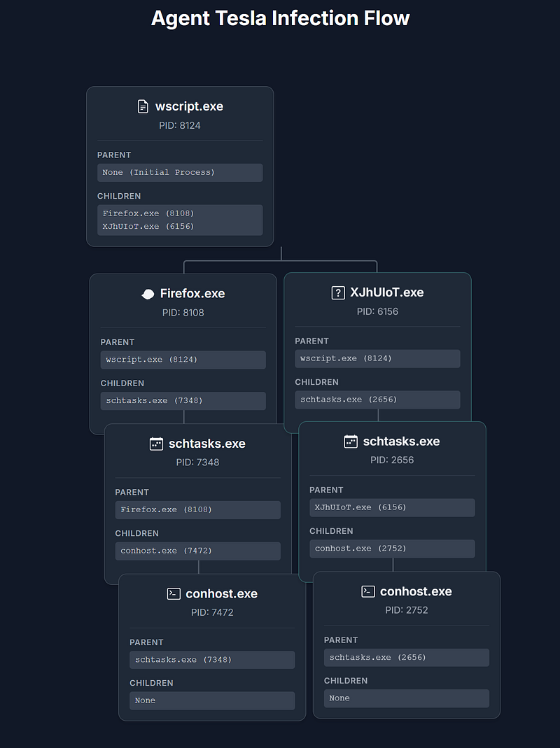Click the Firefox.exe process icon

[148, 294]
